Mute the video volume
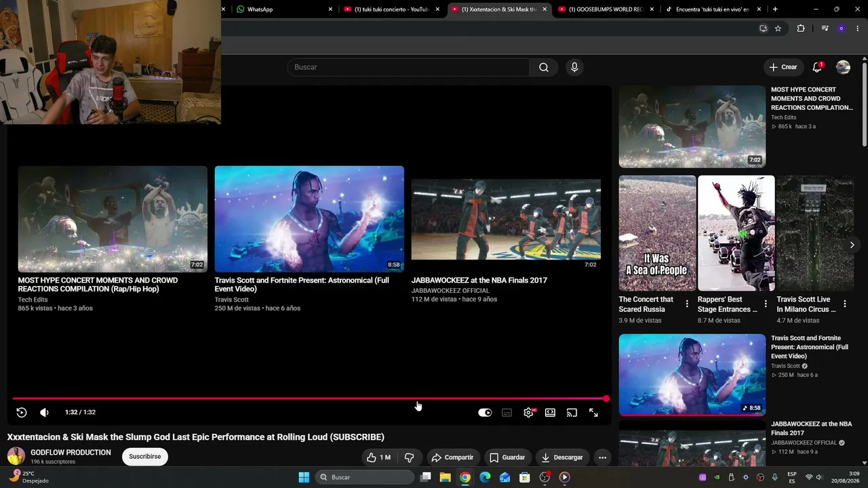This screenshot has height=488, width=868. pos(44,412)
